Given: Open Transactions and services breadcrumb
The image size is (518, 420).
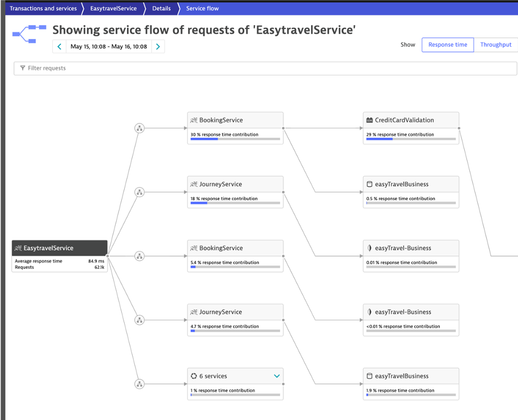Looking at the screenshot, I should point(43,9).
